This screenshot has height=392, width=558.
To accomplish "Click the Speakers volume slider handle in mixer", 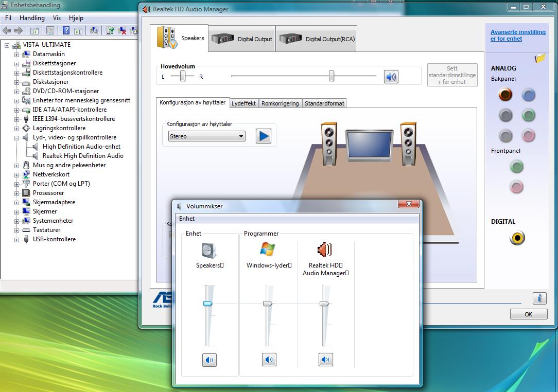I will (208, 304).
